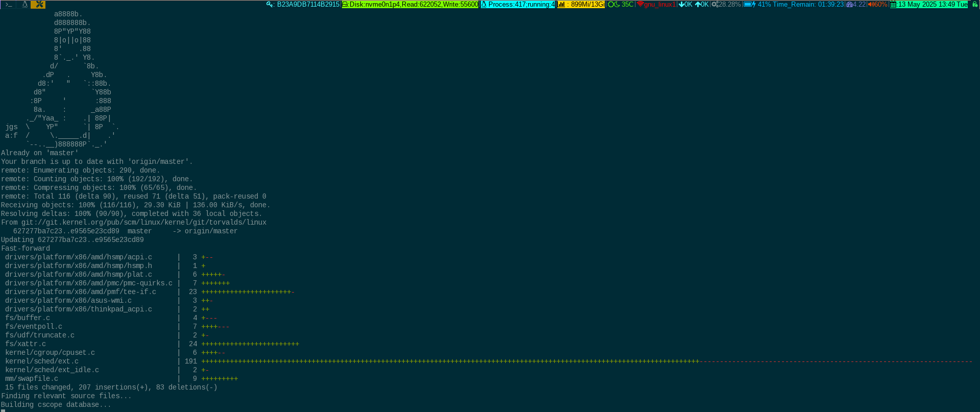Click the key icon beside B23A9DB7114B2915
980x412 pixels.
(x=270, y=4)
